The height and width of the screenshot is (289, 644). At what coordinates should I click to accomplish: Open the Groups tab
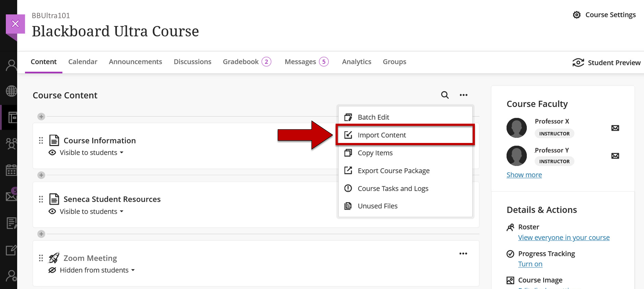(x=395, y=62)
